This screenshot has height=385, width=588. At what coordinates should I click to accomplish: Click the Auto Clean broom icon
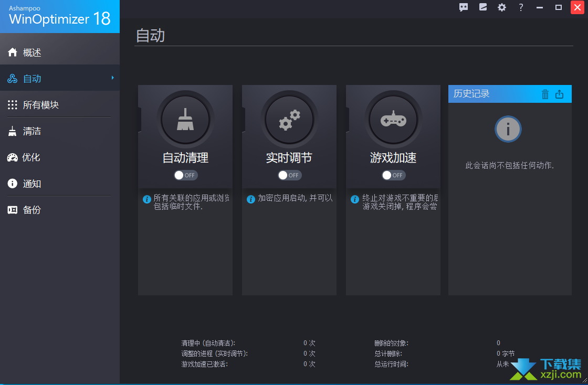(185, 120)
